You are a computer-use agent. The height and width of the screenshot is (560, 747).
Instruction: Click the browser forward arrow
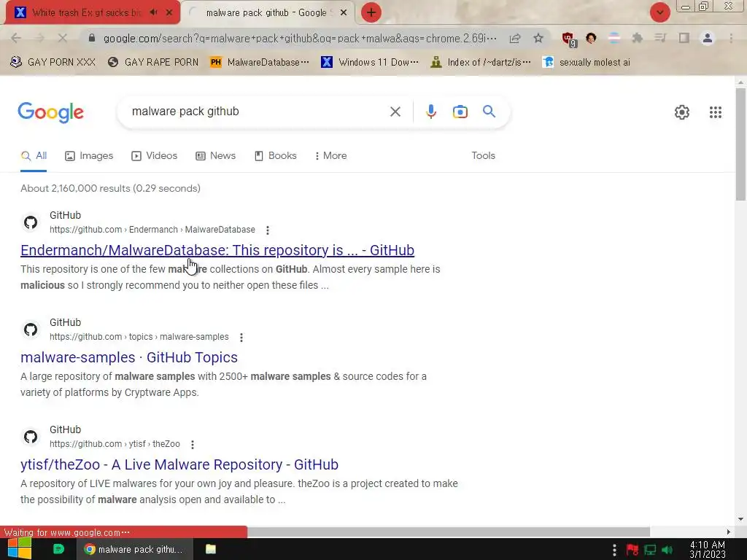tap(39, 38)
